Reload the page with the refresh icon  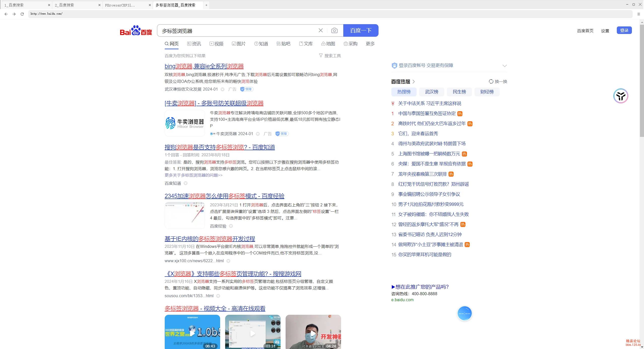coord(22,14)
